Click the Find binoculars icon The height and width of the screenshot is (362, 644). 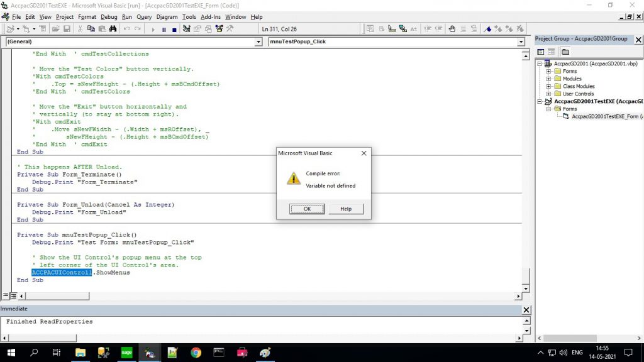(113, 29)
